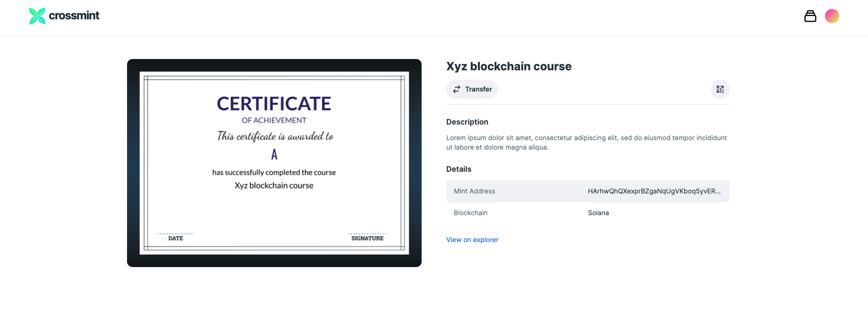Open the wallet icon in header
868x310 pixels.
coord(810,16)
